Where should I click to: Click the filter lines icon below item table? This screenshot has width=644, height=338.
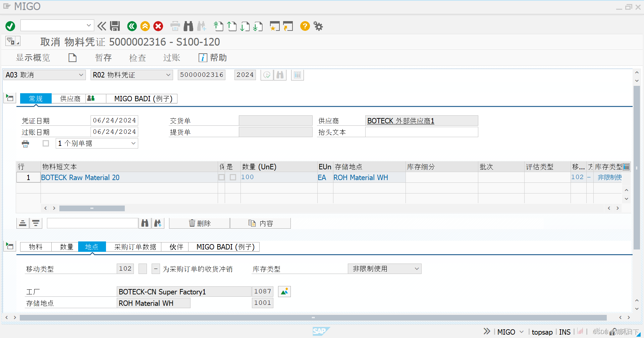pos(36,223)
